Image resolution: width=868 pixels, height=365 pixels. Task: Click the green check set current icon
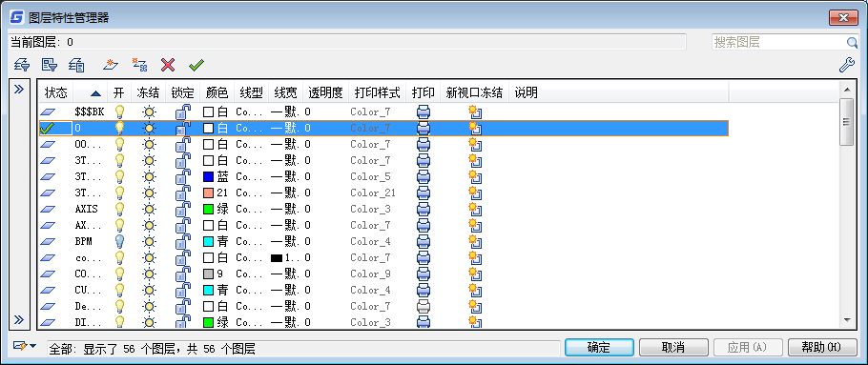[196, 65]
